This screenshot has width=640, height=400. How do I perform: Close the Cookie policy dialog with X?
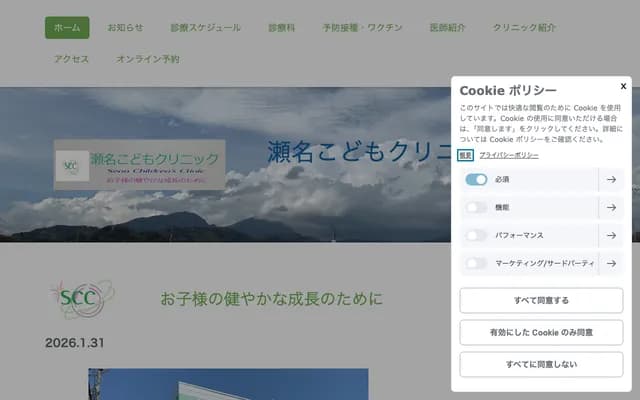click(x=623, y=86)
